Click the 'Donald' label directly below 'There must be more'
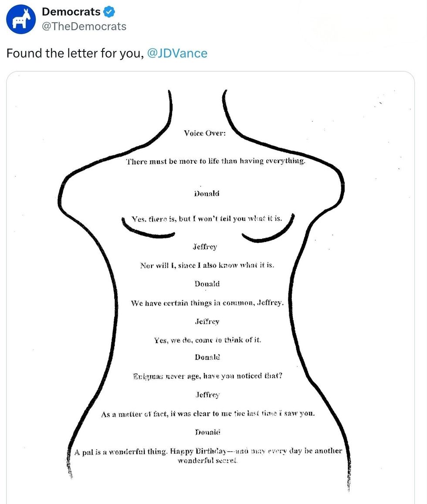This screenshot has height=504, width=427. click(x=207, y=194)
